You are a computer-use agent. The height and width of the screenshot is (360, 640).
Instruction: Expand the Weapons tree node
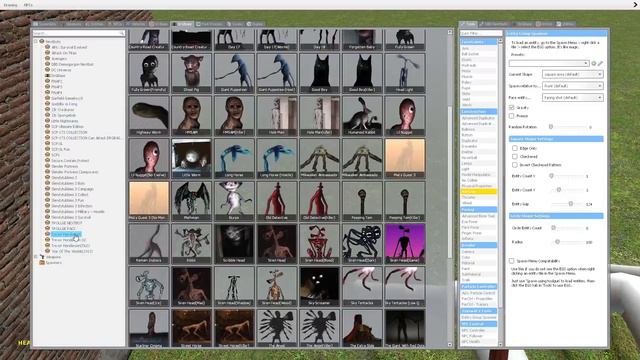(36, 257)
